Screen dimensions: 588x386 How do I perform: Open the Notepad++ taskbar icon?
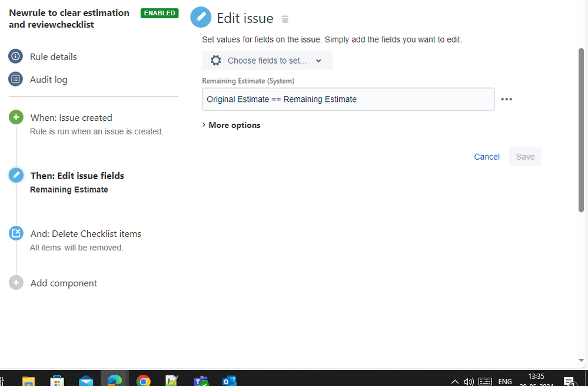[172, 381]
